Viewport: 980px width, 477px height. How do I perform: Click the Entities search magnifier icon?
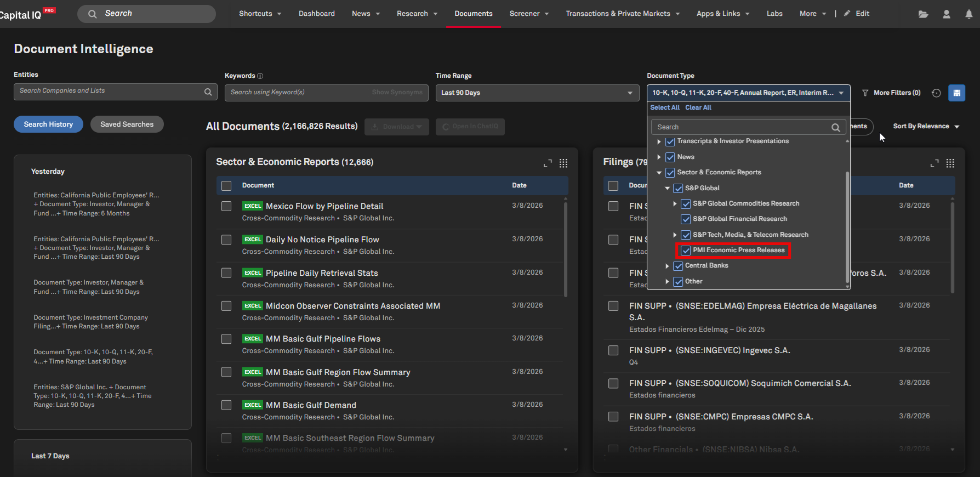tap(208, 92)
